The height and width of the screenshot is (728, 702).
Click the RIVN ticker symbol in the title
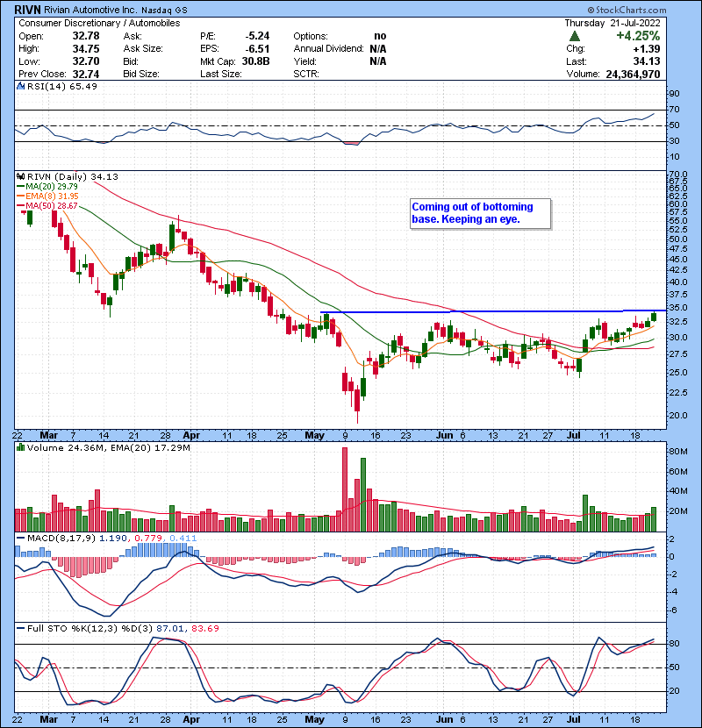(x=28, y=10)
